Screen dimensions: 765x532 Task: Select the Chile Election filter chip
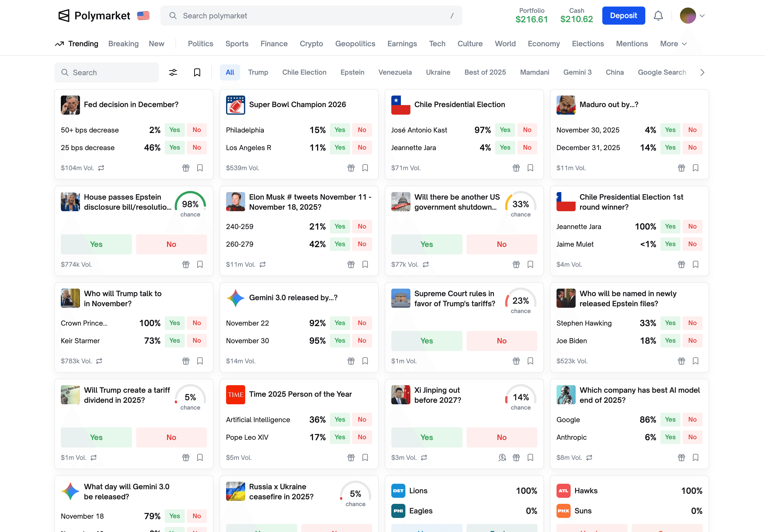coord(304,72)
